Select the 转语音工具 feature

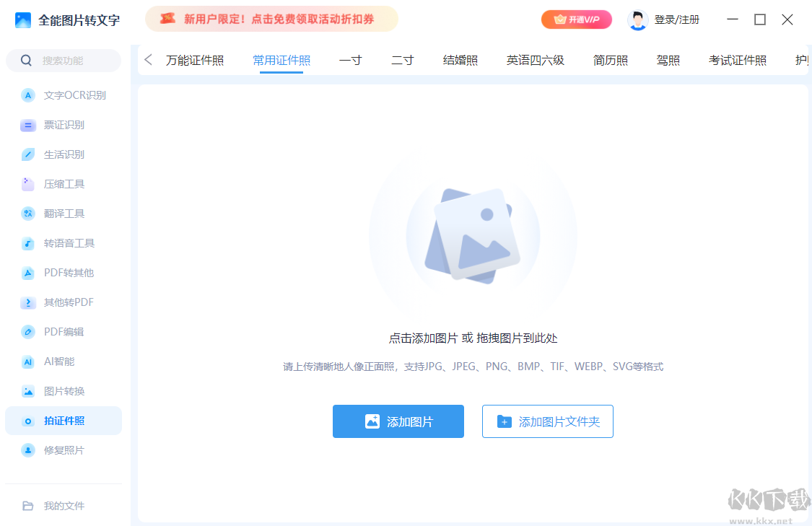(64, 242)
